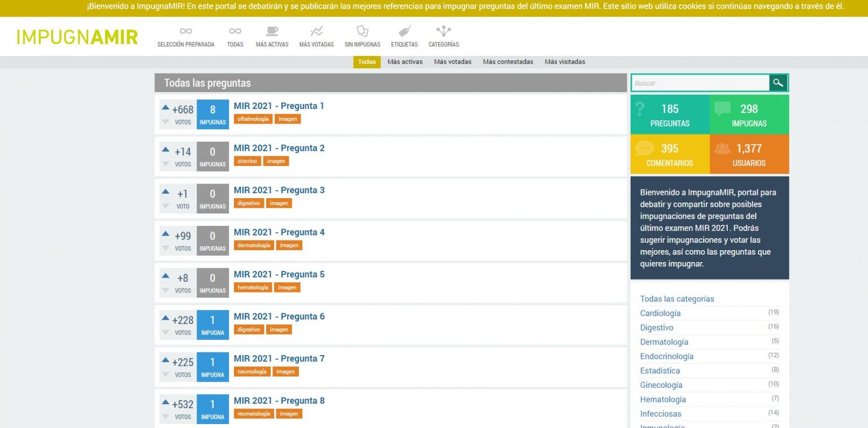
Task: Open the Ginecología category
Action: tap(661, 385)
